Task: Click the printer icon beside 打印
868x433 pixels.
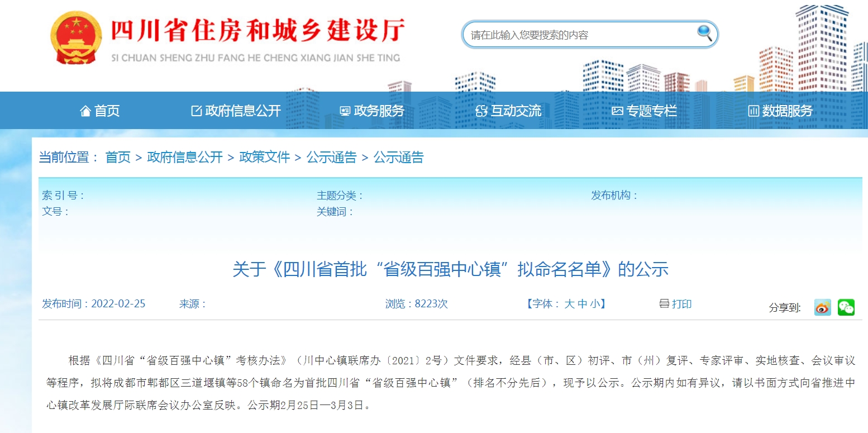Action: [x=664, y=304]
